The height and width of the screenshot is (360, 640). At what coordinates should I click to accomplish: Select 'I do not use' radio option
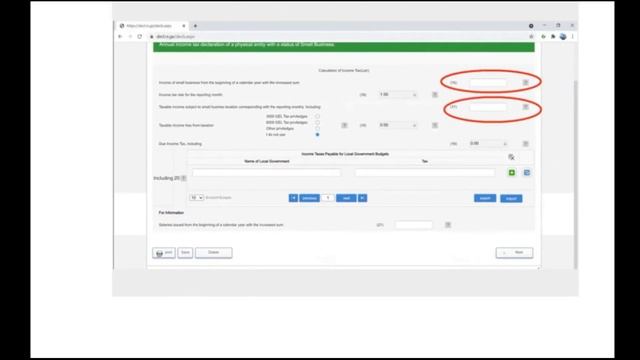317,135
